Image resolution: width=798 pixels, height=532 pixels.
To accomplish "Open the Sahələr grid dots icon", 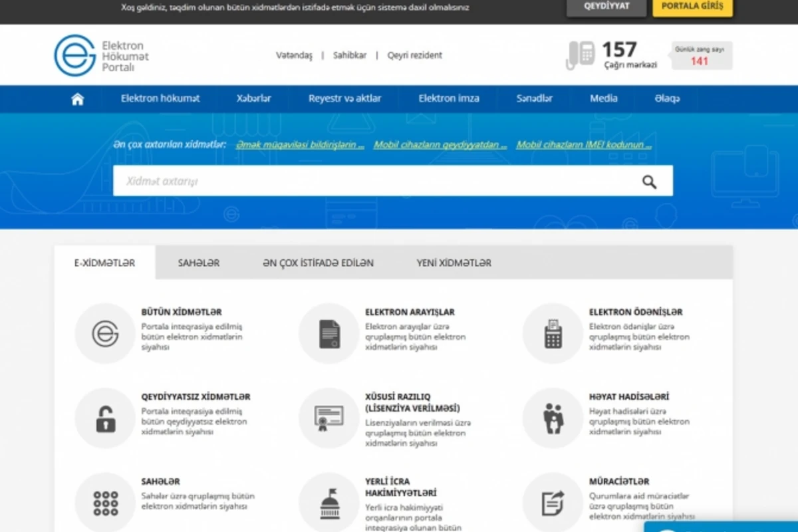I will (105, 503).
